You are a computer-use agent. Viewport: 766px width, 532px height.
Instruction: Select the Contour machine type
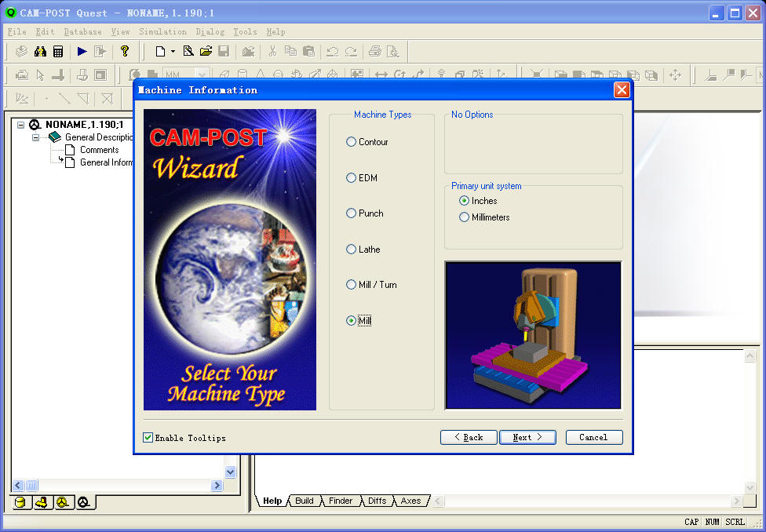[367, 142]
